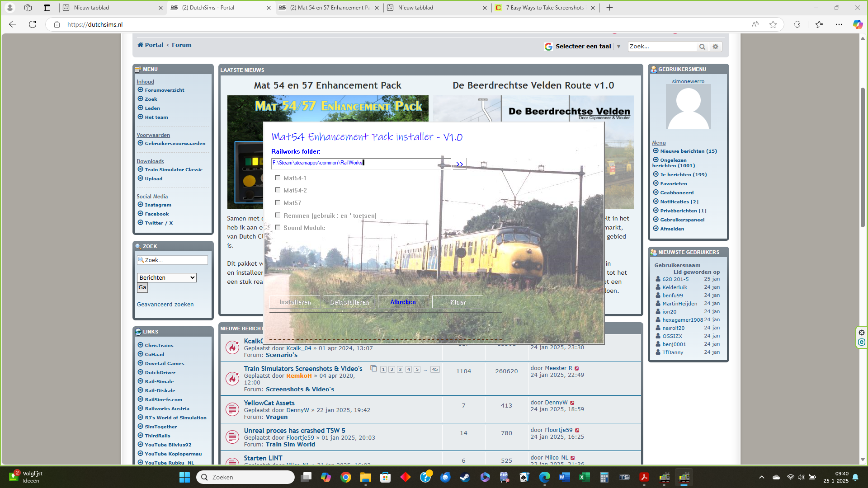
Task: Add page to favorites star icon
Action: click(x=773, y=24)
